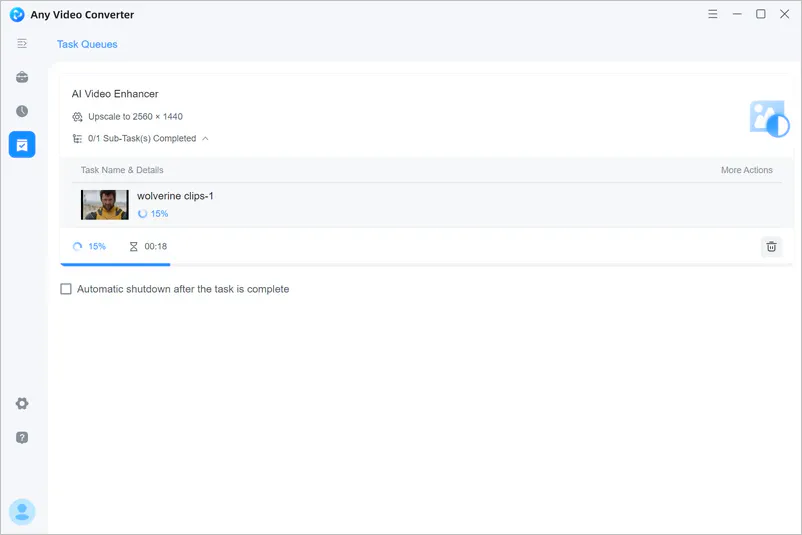Minimize the Any Video Converter window

tap(737, 14)
